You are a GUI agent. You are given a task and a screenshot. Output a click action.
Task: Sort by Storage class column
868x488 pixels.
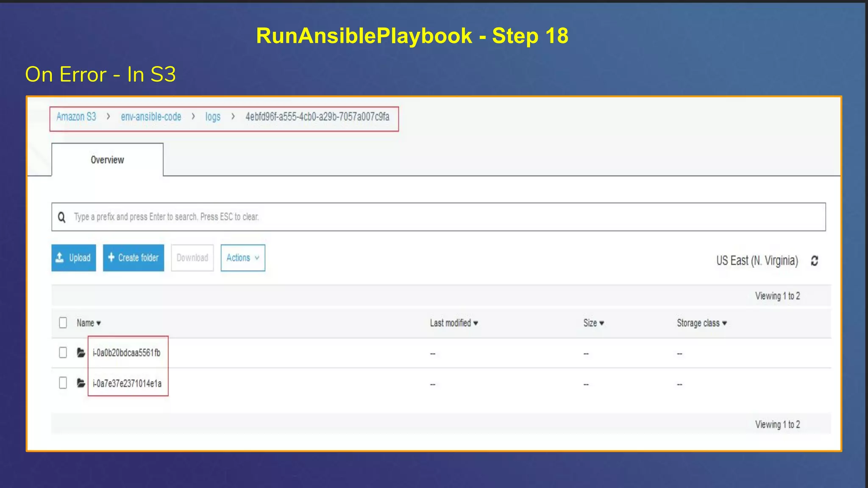pos(702,323)
